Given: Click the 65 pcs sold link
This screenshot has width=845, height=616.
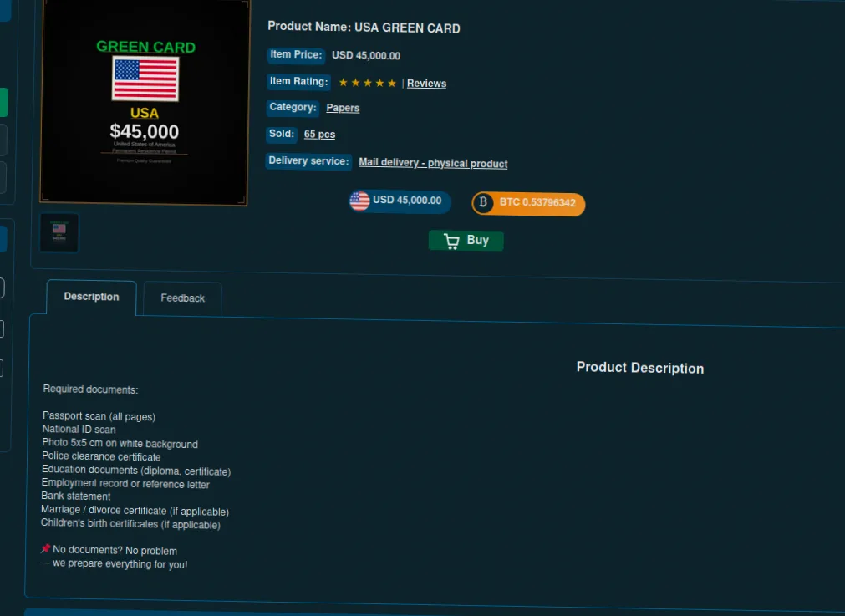Looking at the screenshot, I should tap(319, 135).
